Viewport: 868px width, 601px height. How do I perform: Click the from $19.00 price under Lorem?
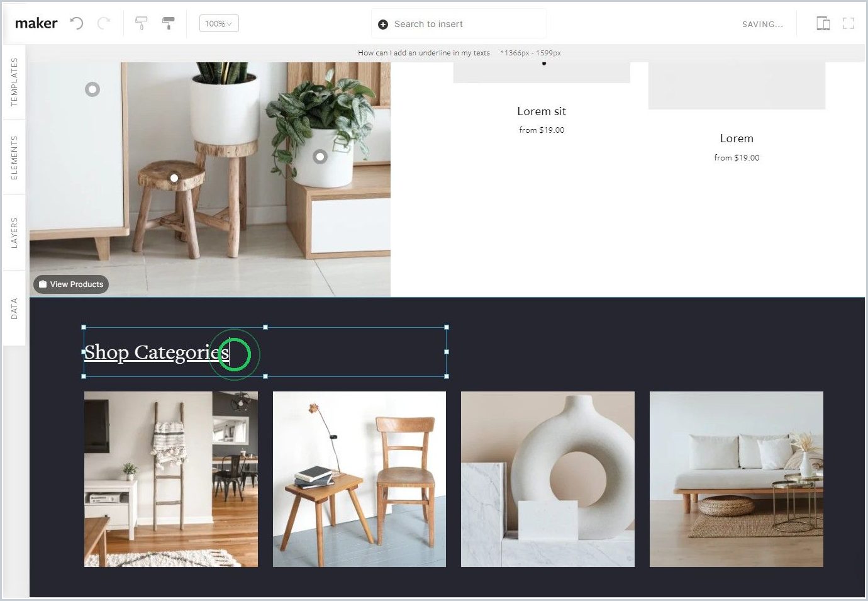click(737, 158)
